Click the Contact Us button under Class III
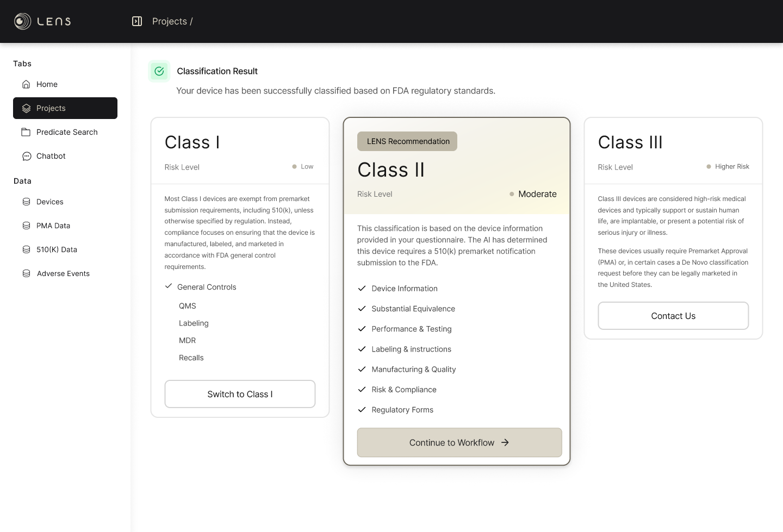783x532 pixels. 673,316
